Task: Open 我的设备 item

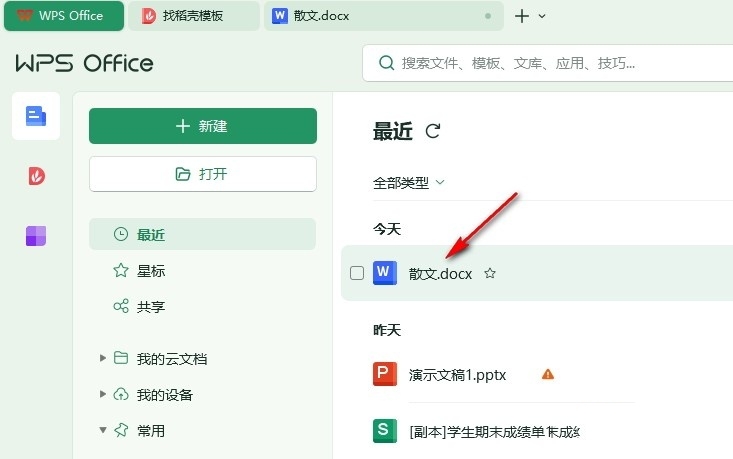Action: (165, 395)
